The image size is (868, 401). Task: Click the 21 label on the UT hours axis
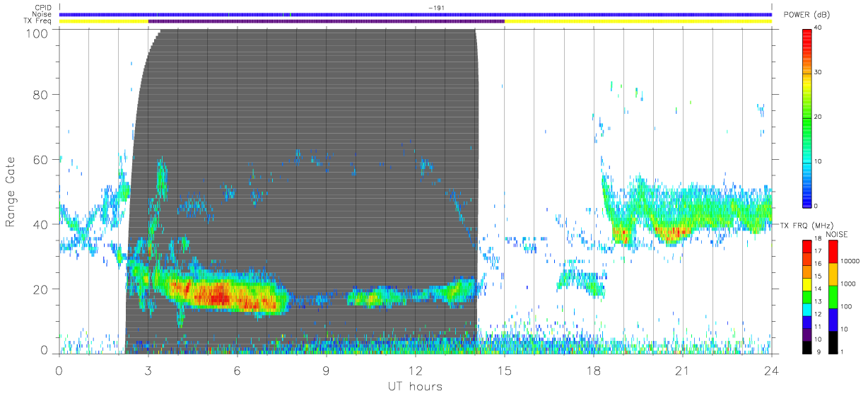click(683, 369)
